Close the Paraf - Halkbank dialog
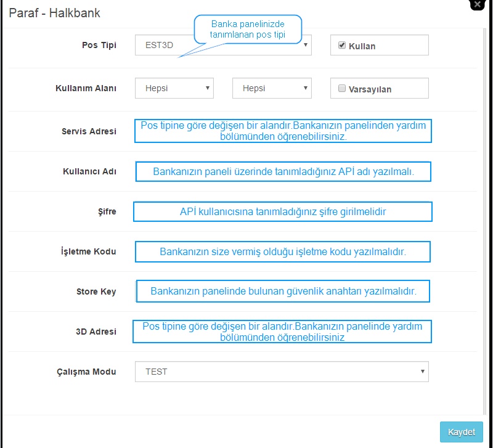 click(477, 4)
